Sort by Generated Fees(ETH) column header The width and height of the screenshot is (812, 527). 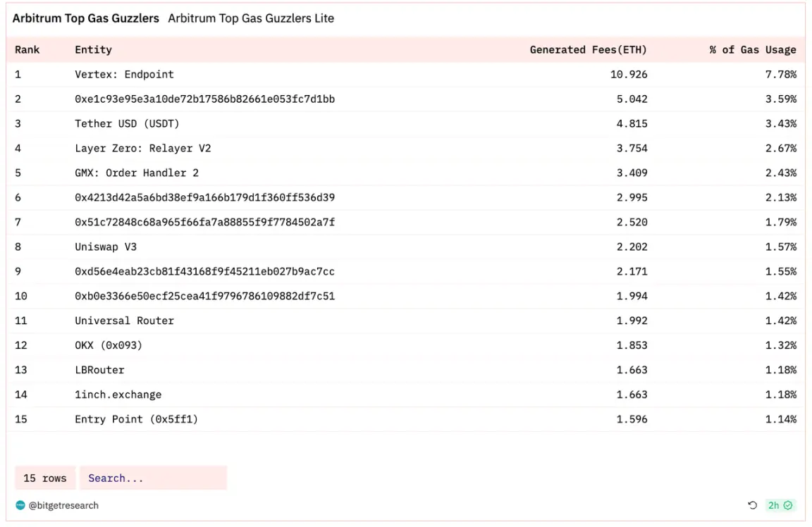click(588, 50)
